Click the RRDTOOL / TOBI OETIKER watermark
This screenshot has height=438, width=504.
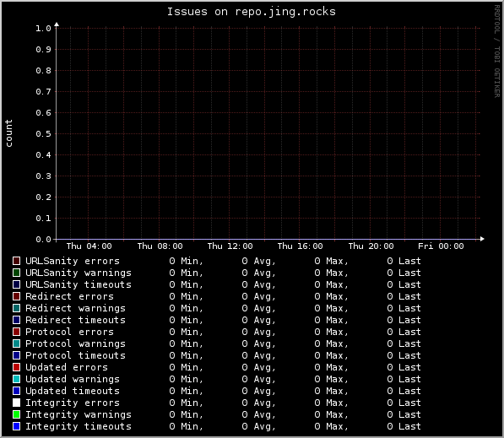pyautogui.click(x=497, y=51)
